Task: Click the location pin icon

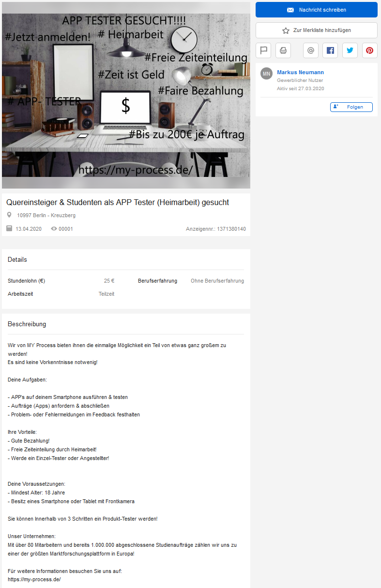Action: click(x=9, y=215)
